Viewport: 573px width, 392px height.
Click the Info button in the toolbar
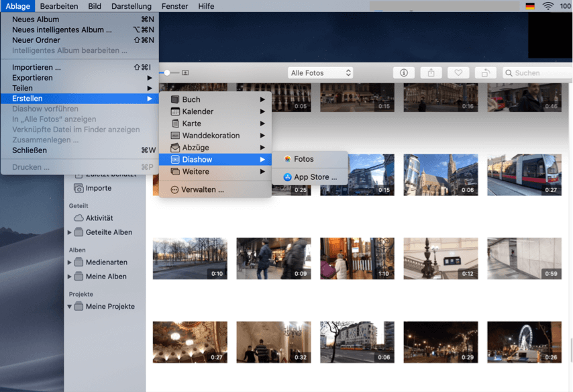click(x=404, y=72)
